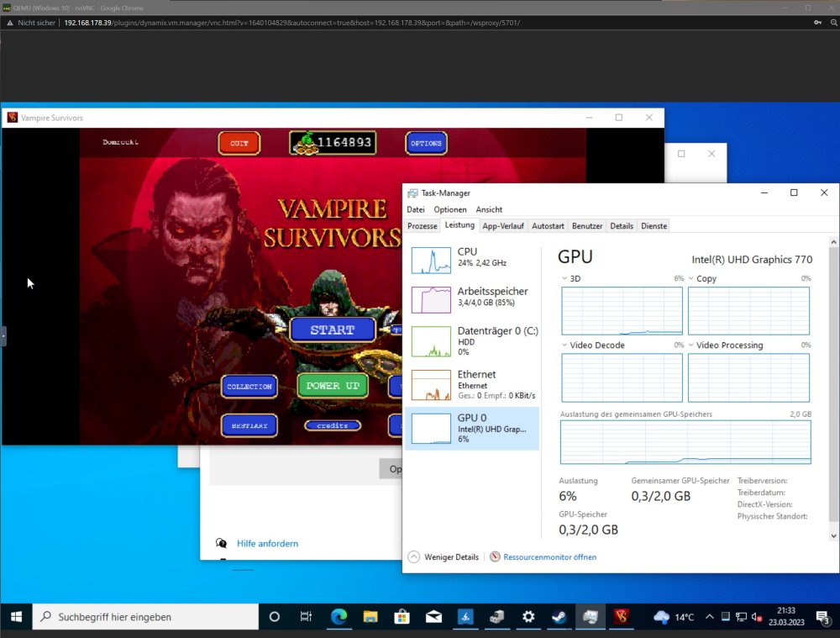This screenshot has height=638, width=840.
Task: Switch to the Dienste tab
Action: 654,226
